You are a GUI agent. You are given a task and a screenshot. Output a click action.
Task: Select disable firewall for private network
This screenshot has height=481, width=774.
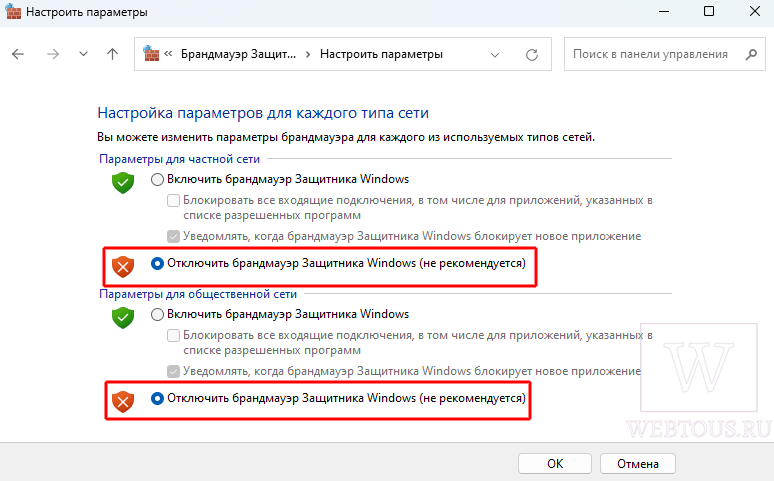[x=157, y=264]
